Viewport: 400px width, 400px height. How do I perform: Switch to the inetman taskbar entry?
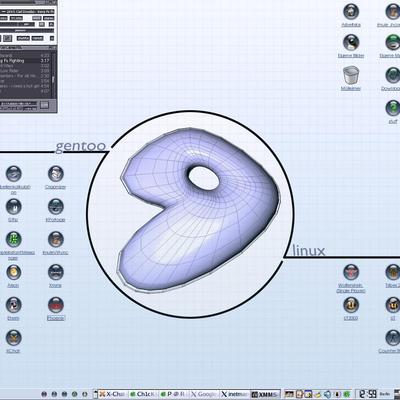click(235, 394)
